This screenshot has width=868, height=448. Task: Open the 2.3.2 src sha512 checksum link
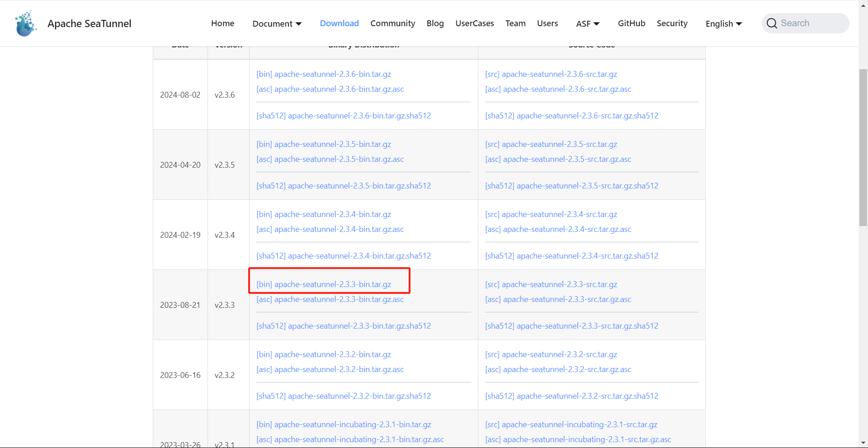pyautogui.click(x=572, y=396)
